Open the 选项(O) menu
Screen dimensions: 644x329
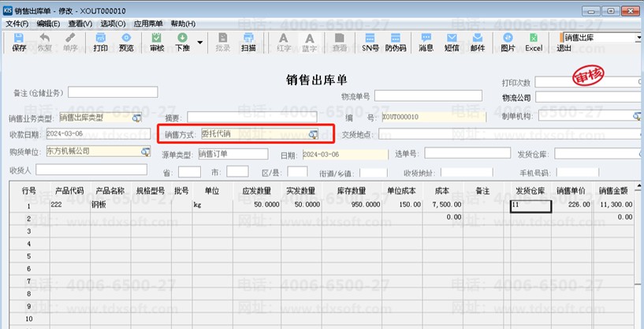(113, 24)
